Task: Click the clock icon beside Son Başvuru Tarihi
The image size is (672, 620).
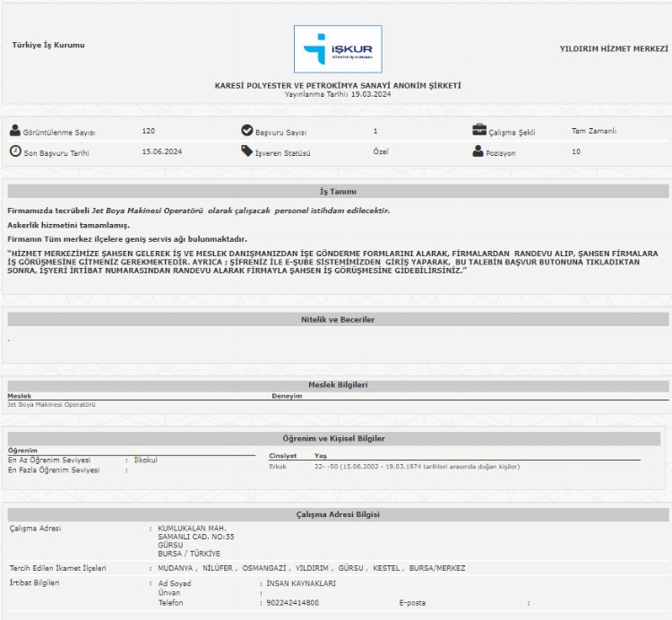Action: 15,151
